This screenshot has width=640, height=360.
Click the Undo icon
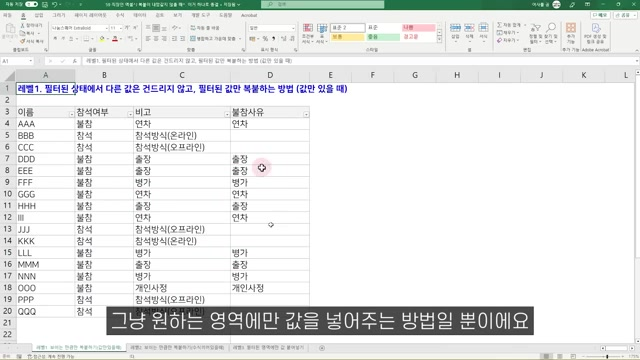pyautogui.click(x=55, y=4)
